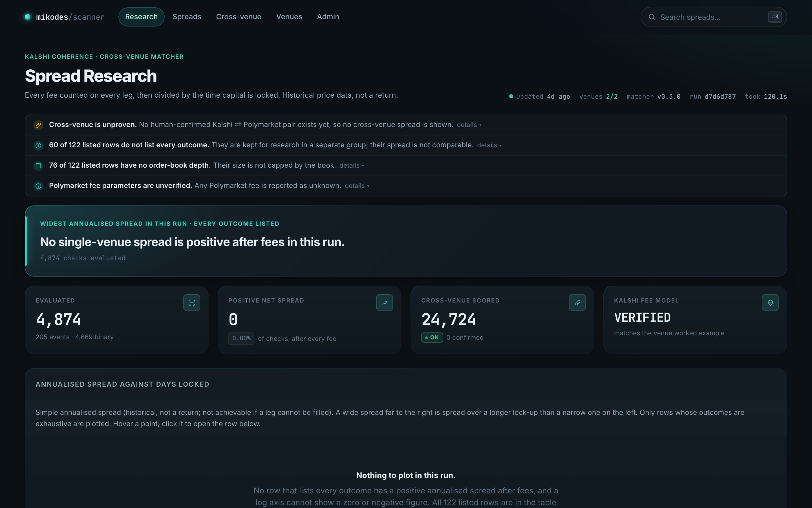Screen dimensions: 812x508
Task: Click the scan icon on Evaluated card
Action: click(x=192, y=302)
